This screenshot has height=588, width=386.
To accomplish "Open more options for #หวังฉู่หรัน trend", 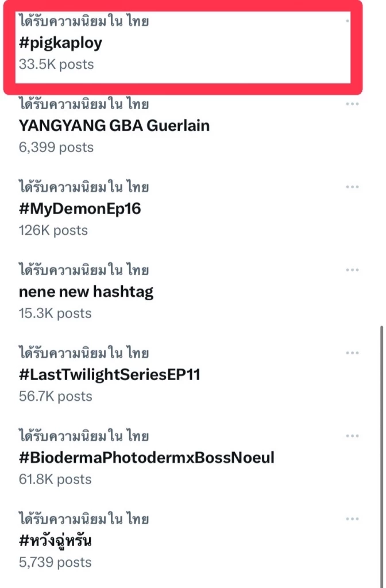I will click(353, 519).
